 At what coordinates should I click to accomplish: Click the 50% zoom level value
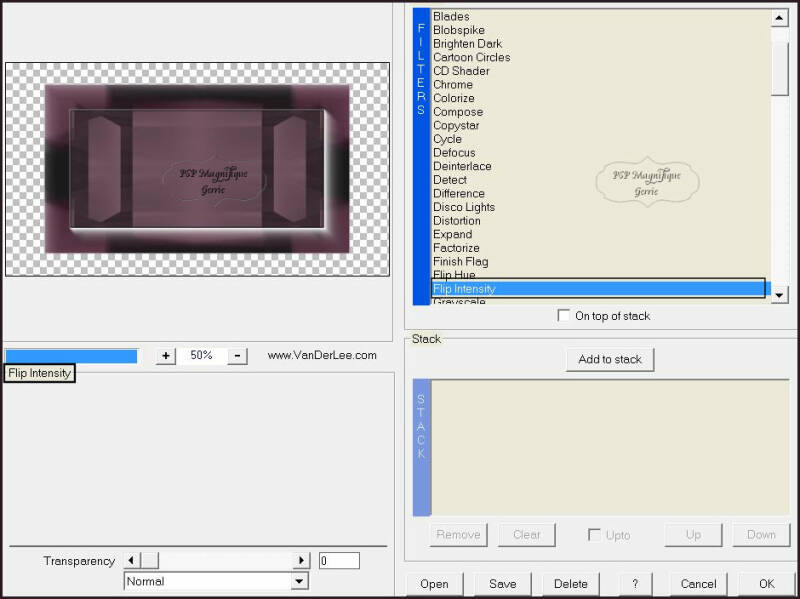click(201, 355)
